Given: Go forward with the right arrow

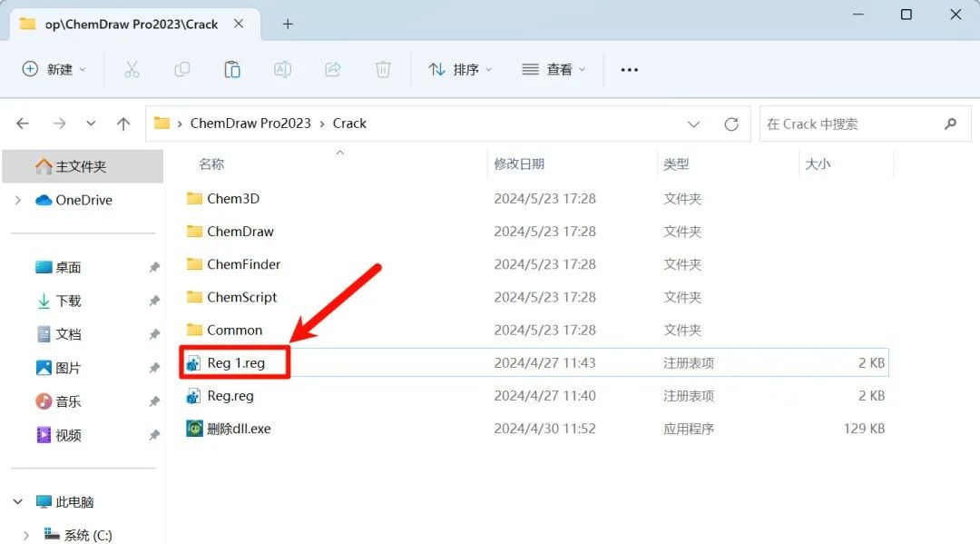Looking at the screenshot, I should click(59, 124).
